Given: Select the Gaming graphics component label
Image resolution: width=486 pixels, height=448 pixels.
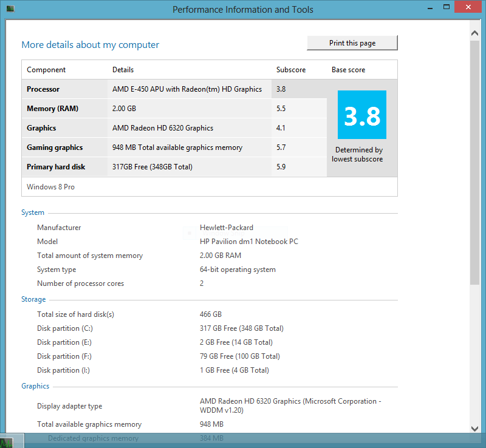Looking at the screenshot, I should 55,148.
